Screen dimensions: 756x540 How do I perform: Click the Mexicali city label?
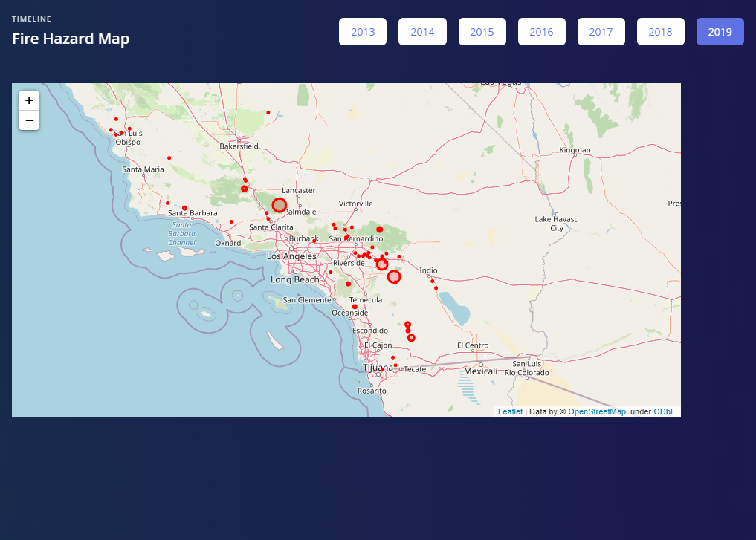[x=481, y=371]
